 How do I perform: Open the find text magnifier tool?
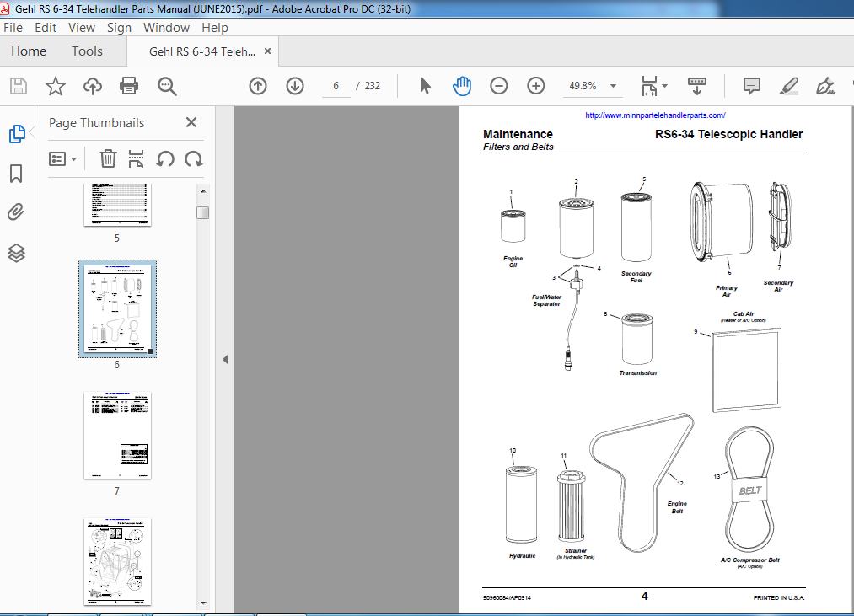167,86
